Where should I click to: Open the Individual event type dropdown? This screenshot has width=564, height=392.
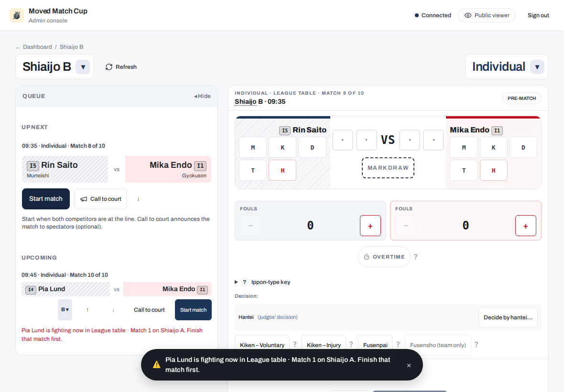537,67
